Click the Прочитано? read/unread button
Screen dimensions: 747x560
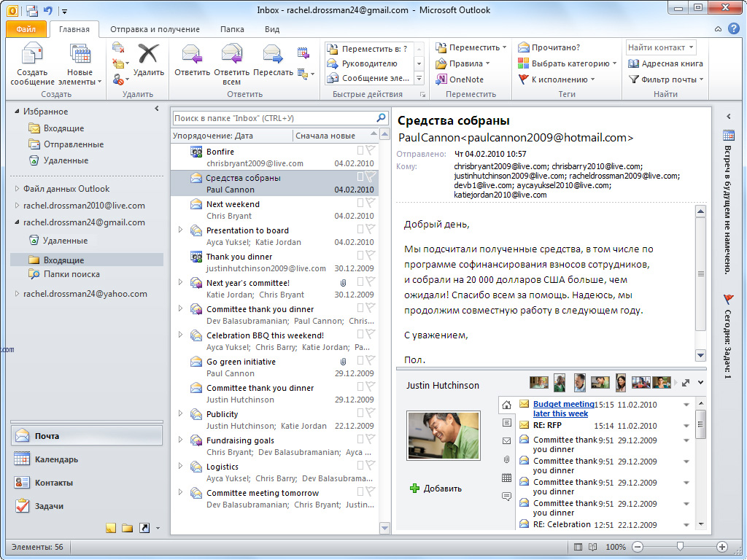click(549, 47)
